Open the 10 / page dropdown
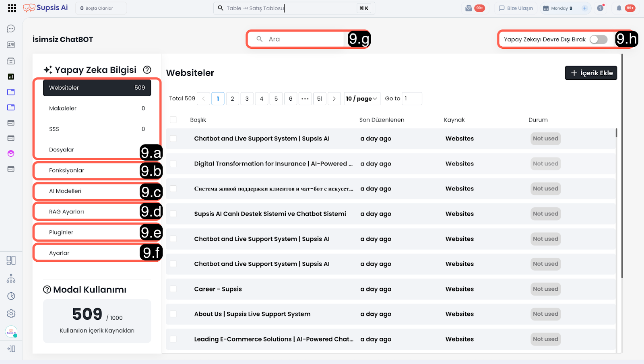Screen dimensions: 644x364 361,99
